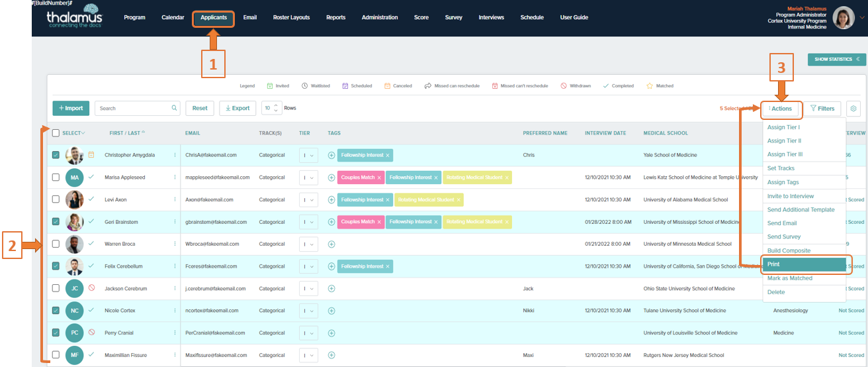Open the Filters button
868x367 pixels.
coord(822,109)
